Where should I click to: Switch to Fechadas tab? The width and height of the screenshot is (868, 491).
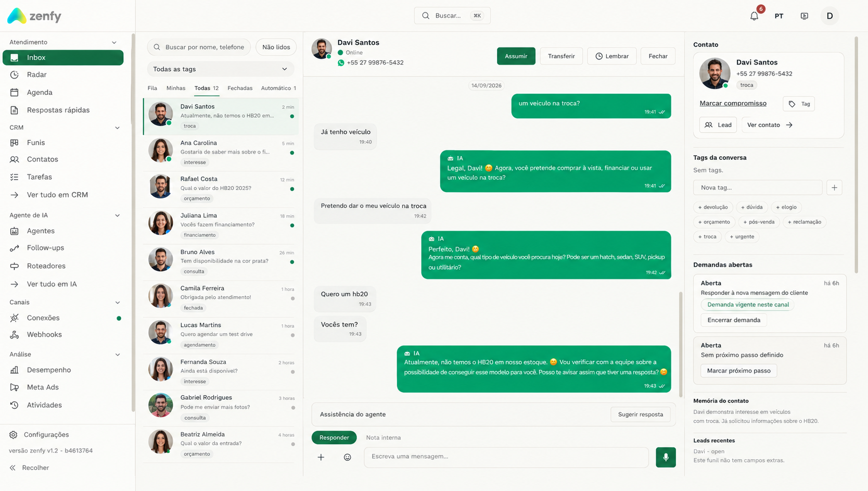tap(240, 89)
